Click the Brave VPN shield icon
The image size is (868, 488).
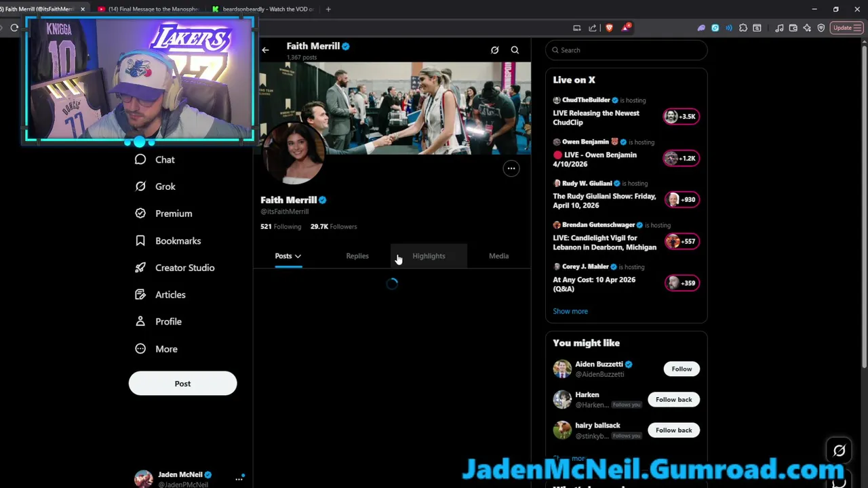point(821,28)
